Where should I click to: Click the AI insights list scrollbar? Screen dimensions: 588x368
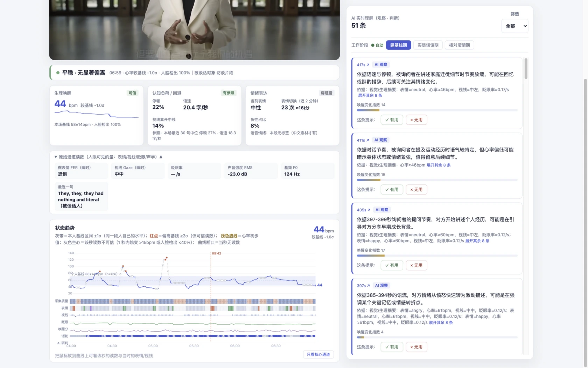coord(526,68)
